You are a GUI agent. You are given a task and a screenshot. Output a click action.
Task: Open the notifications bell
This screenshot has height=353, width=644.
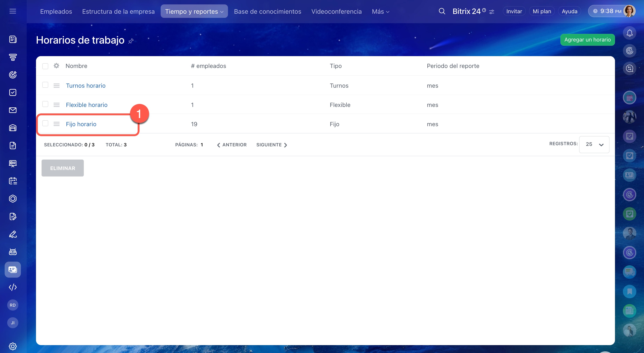coord(629,33)
